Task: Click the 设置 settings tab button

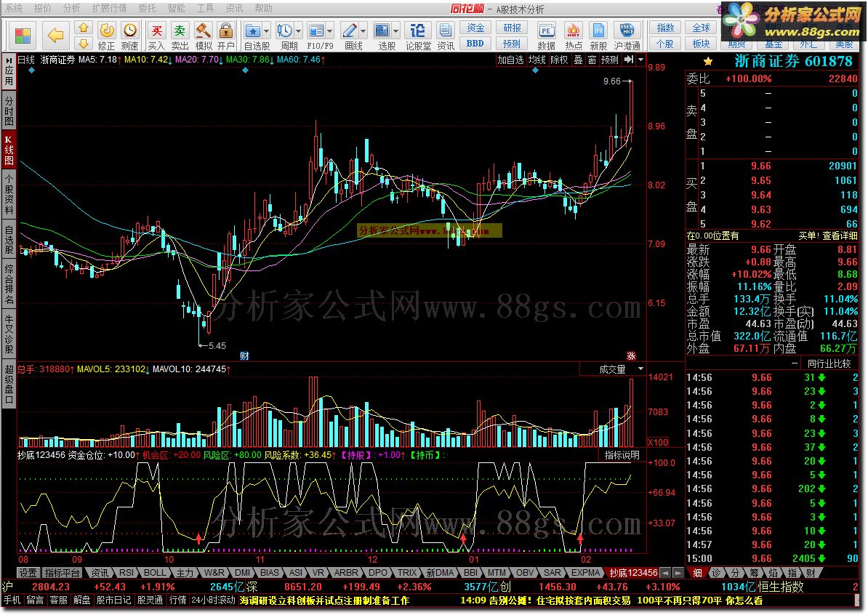Action: click(28, 572)
